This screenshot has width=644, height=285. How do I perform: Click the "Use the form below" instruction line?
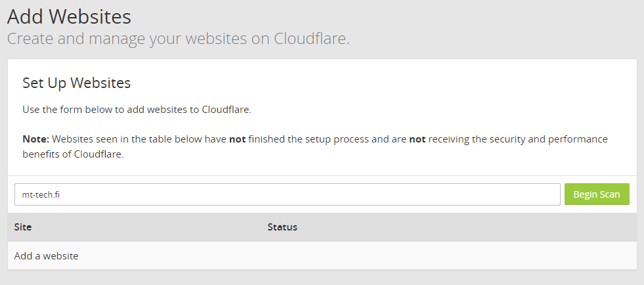(x=137, y=110)
